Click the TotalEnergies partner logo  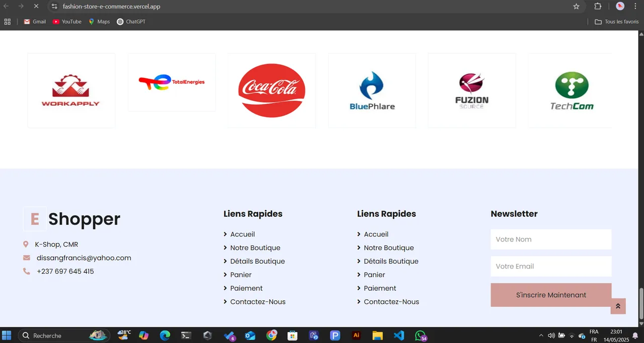pos(172,82)
